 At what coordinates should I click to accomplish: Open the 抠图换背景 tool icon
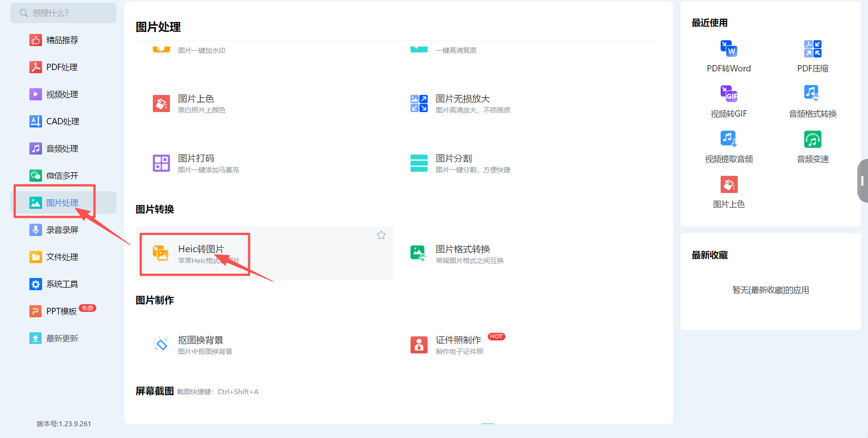click(x=161, y=344)
